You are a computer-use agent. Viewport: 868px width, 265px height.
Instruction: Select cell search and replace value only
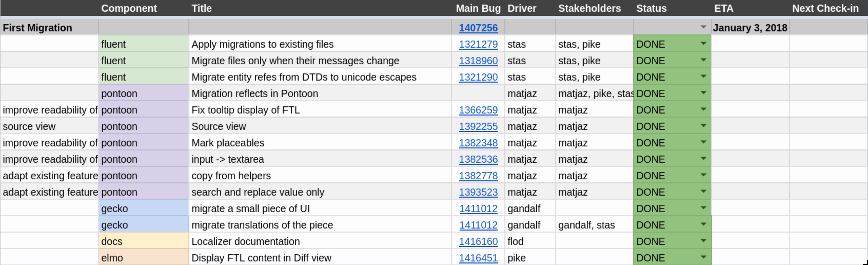tap(320, 192)
